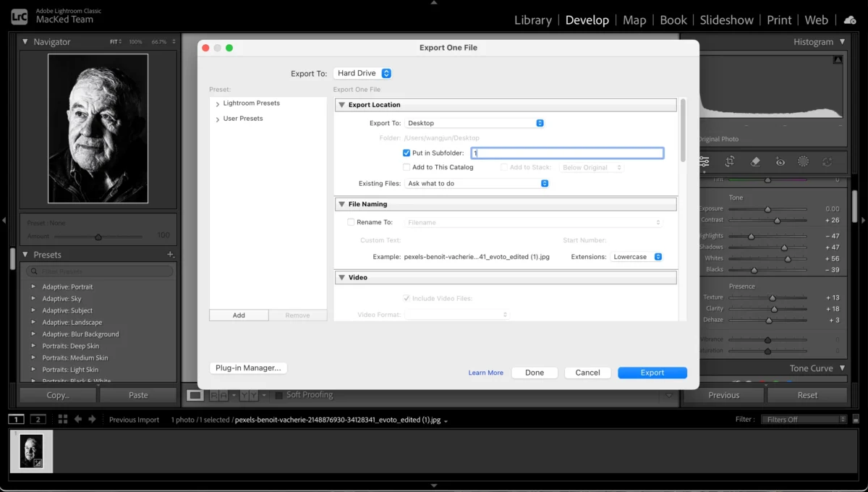Enable Add to This Catalog
868x492 pixels.
coord(407,167)
